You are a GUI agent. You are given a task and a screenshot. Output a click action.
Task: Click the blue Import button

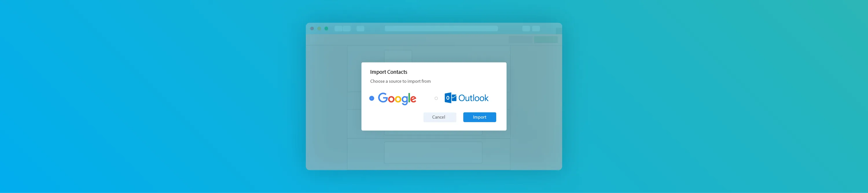tap(479, 117)
